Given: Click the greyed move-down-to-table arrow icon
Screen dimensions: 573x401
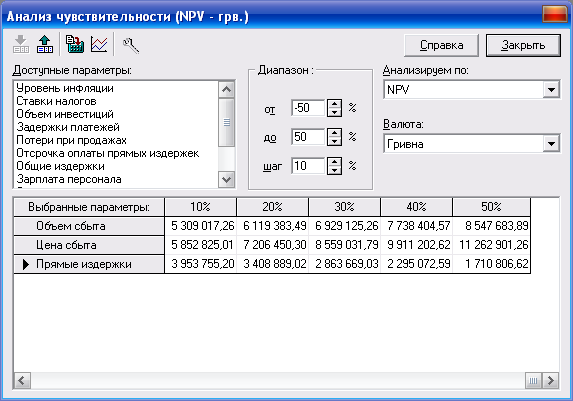Looking at the screenshot, I should tap(21, 45).
